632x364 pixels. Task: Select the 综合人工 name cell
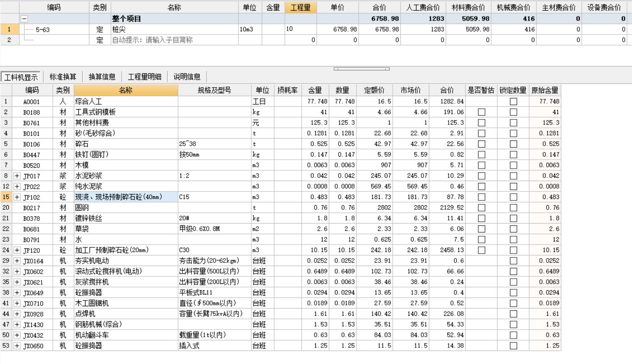point(126,102)
